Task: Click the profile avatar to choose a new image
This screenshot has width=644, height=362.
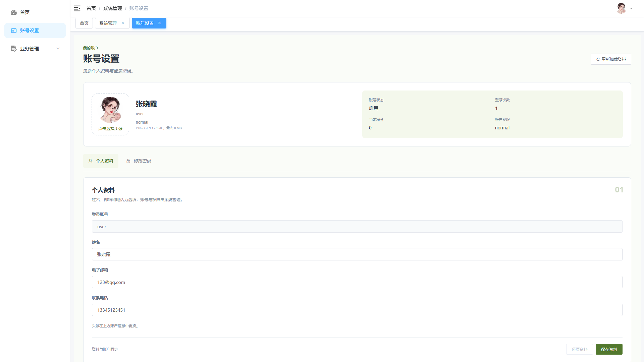Action: pos(110,110)
